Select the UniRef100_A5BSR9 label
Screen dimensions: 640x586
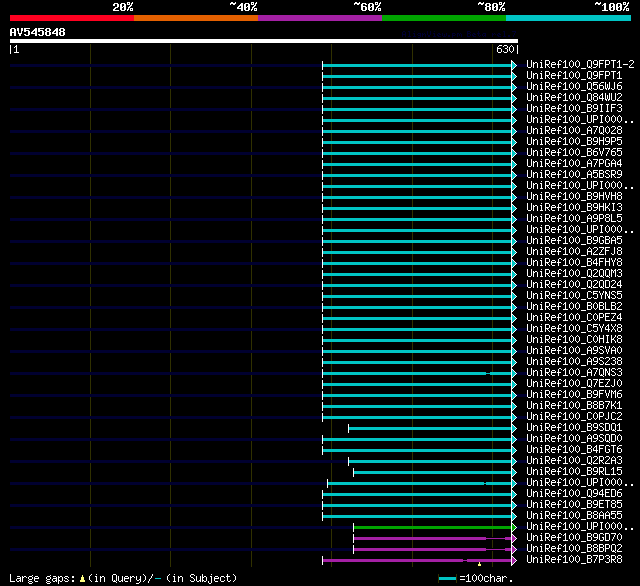pos(574,175)
